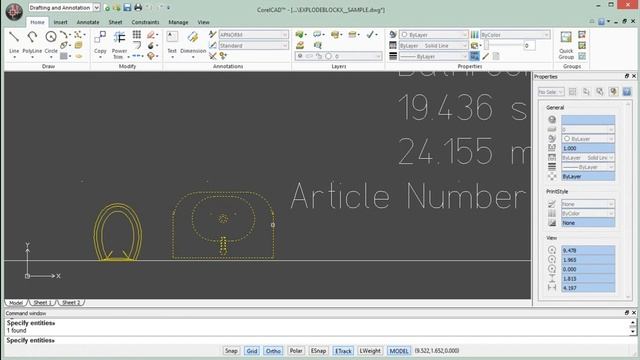Click the transparency value field showing 0
Image resolution: width=640 pixels, height=360 pixels.
(529, 46)
